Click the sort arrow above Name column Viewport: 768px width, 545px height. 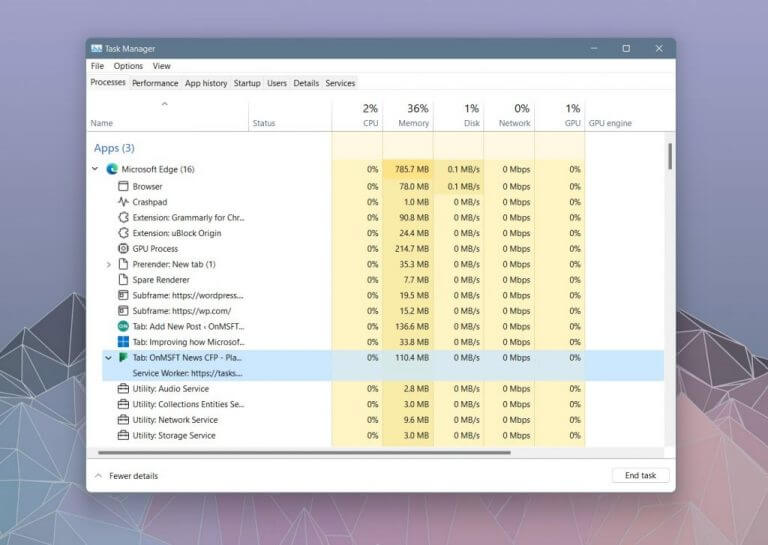(x=165, y=104)
